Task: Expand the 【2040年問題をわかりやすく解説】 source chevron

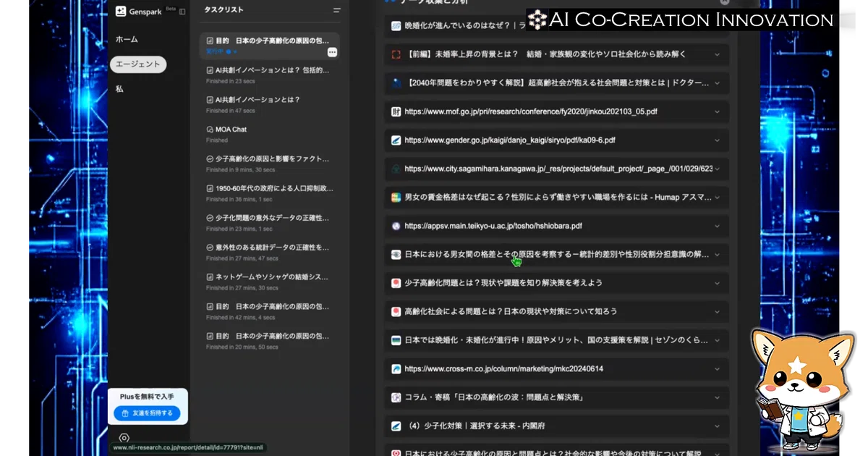Action: point(717,83)
